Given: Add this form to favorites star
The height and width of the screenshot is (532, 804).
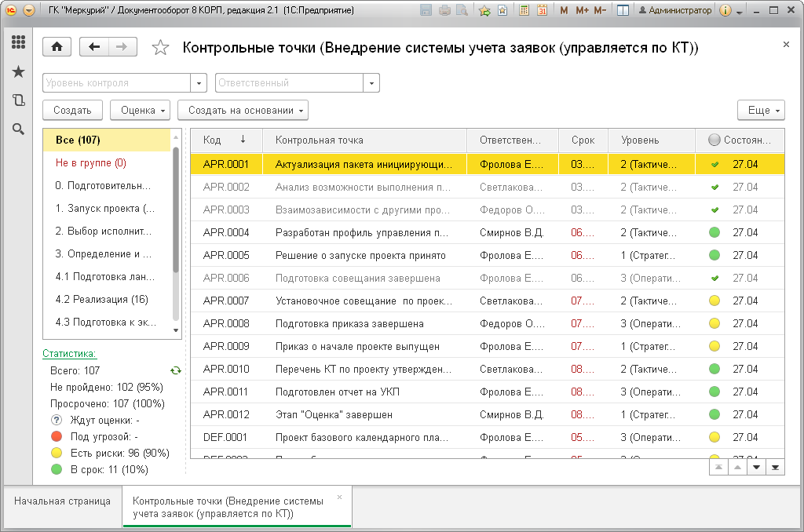Looking at the screenshot, I should click(x=160, y=48).
